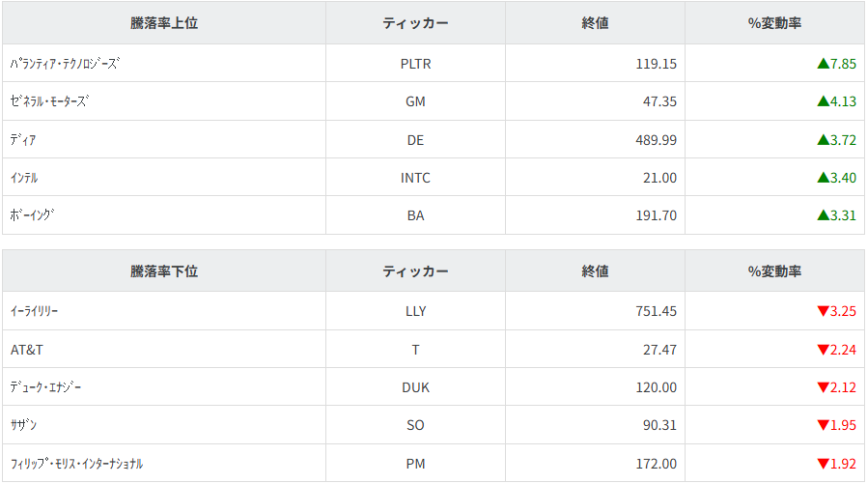The width and height of the screenshot is (868, 484).
Task: Click the %変動率 header in top table
Action: tap(774, 23)
